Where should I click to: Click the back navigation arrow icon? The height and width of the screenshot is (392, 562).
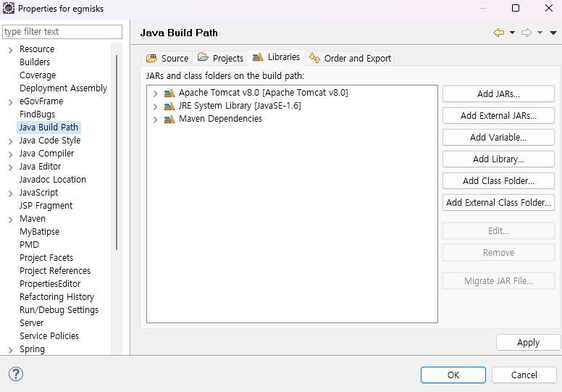(498, 33)
